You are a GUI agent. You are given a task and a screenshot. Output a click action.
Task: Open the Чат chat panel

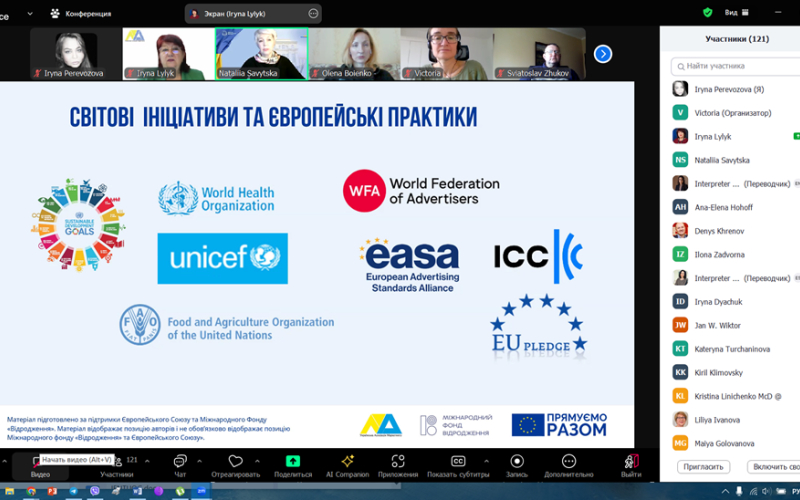180,466
